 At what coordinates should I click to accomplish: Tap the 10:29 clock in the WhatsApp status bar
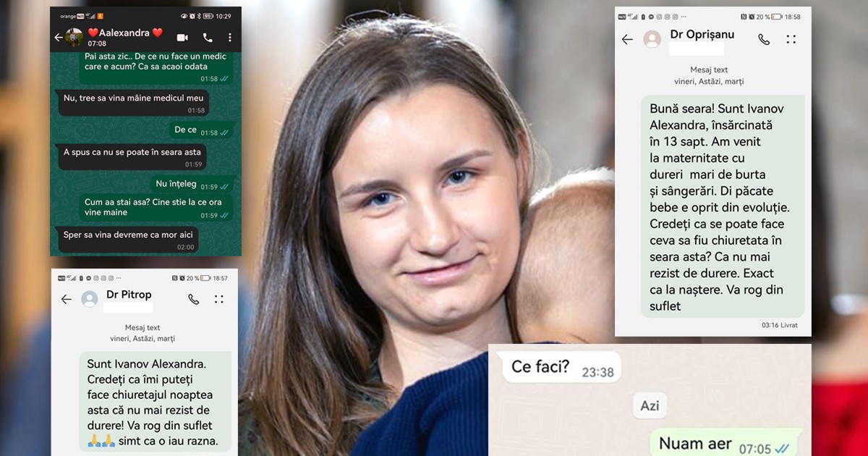click(x=223, y=16)
